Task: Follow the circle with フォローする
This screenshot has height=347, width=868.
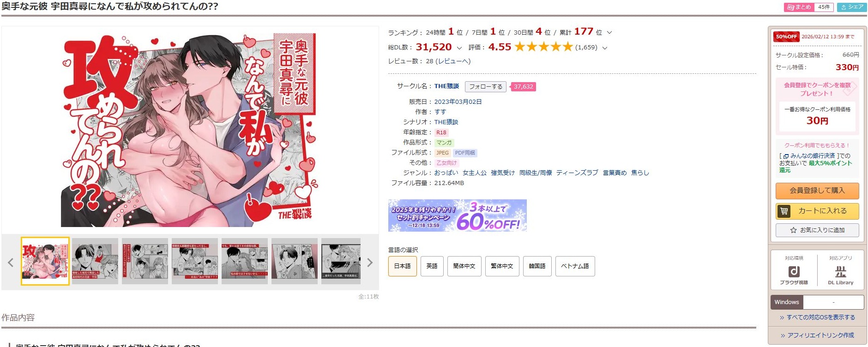Action: [485, 87]
